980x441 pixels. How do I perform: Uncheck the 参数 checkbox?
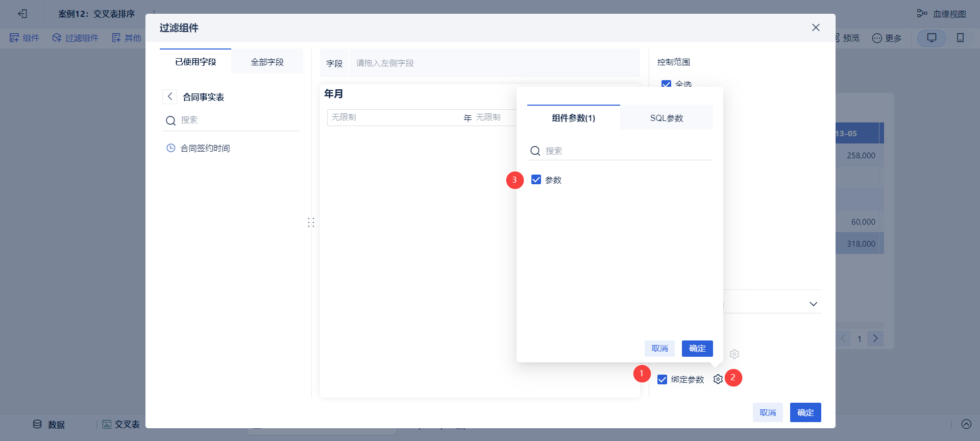(x=536, y=180)
